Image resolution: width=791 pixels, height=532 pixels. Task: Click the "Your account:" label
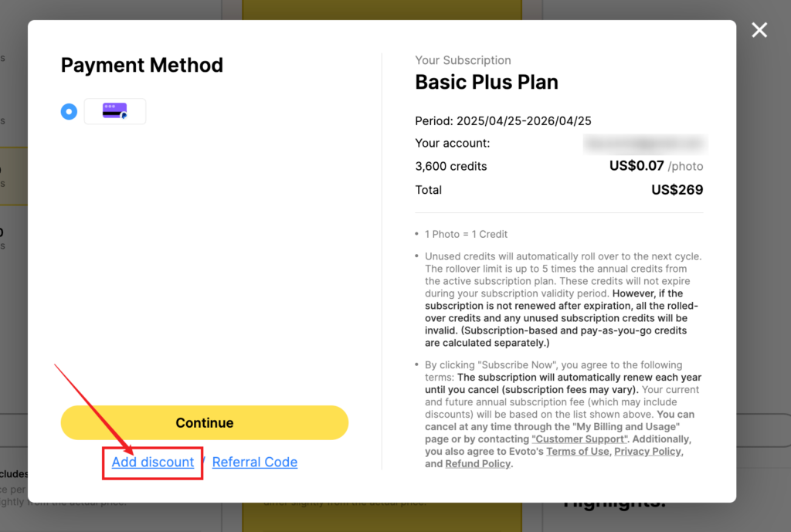453,143
